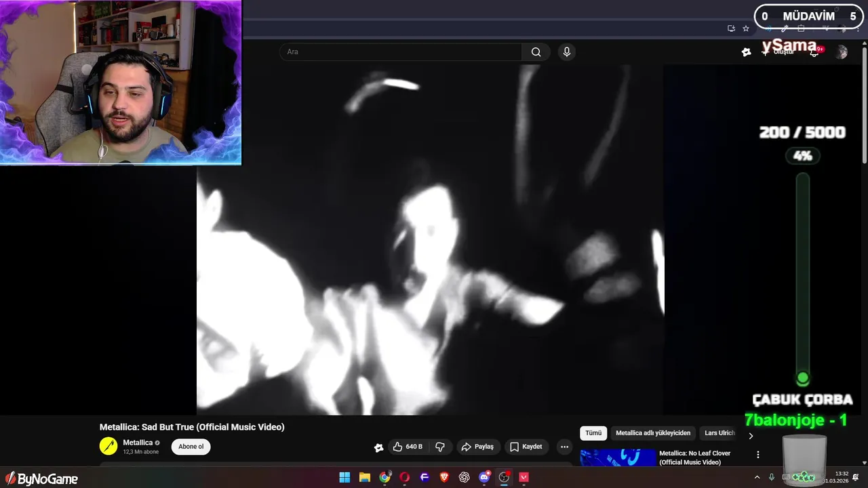Click the YouTube search magnifier button
868x488 pixels.
click(x=536, y=52)
